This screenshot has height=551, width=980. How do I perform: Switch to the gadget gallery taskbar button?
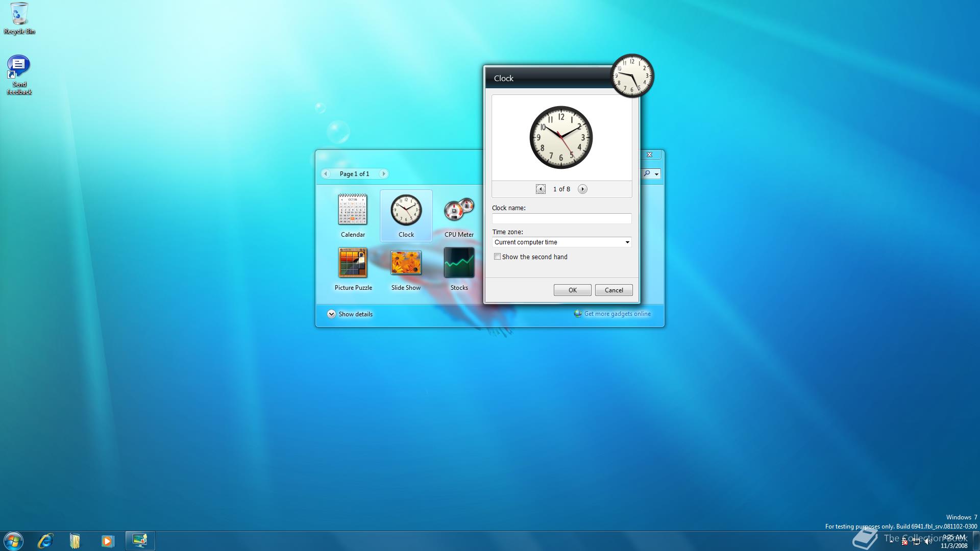(x=140, y=541)
